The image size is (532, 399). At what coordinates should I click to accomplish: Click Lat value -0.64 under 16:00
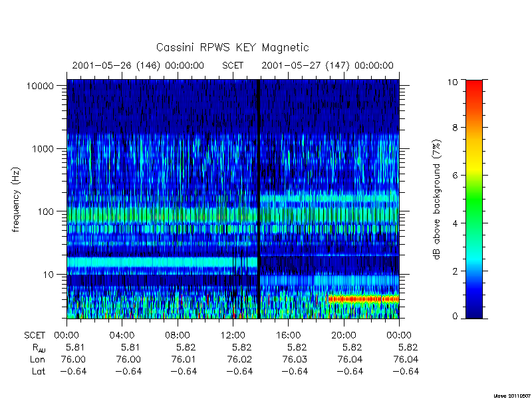pyautogui.click(x=295, y=372)
